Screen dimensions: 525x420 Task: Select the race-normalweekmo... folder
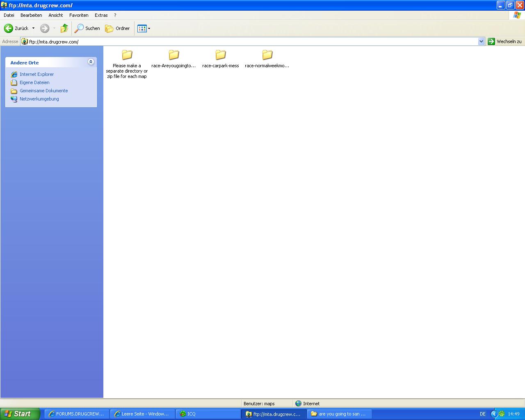[x=267, y=55]
